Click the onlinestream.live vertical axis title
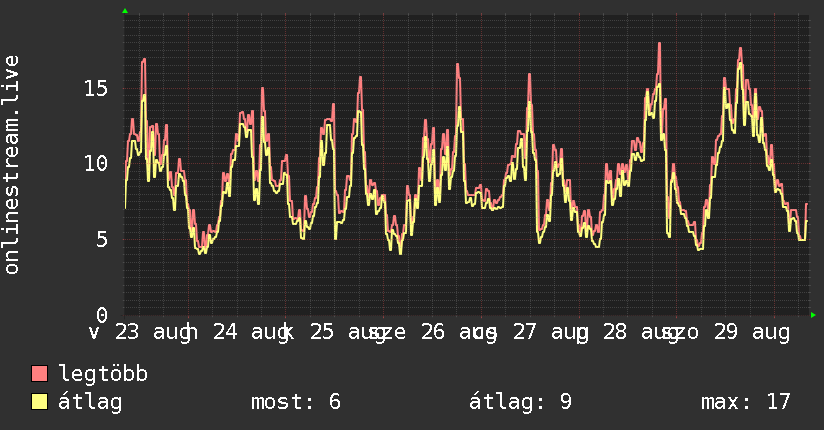 (12, 165)
